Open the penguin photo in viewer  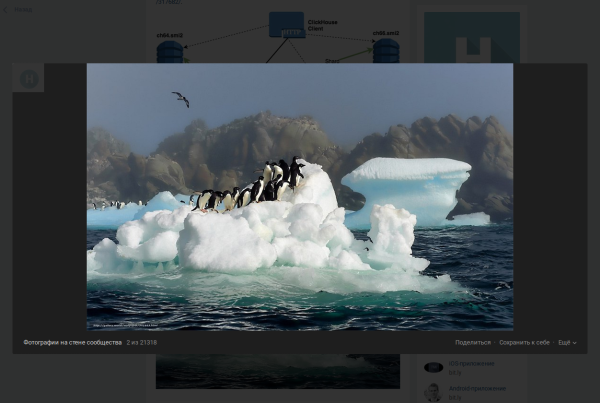pyautogui.click(x=300, y=197)
